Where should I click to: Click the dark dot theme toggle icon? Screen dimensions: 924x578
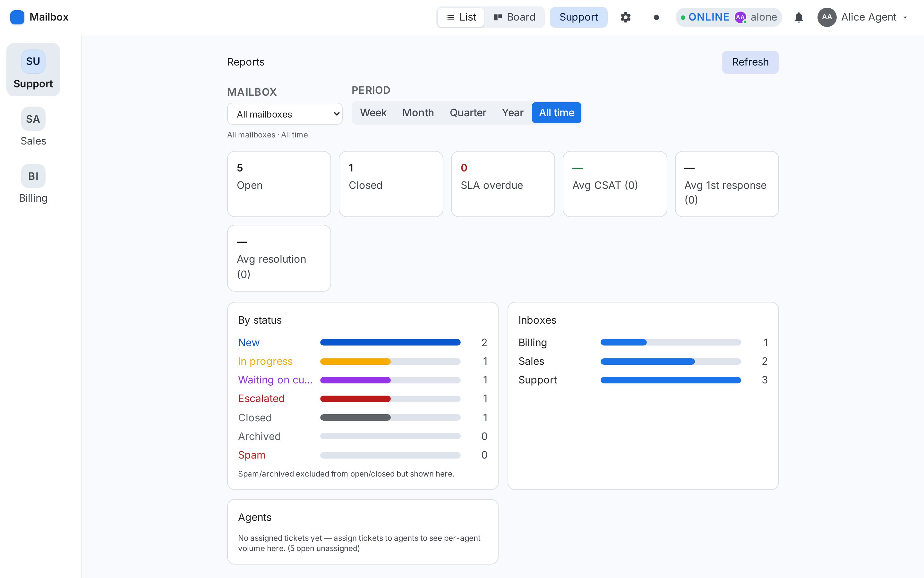coord(656,17)
